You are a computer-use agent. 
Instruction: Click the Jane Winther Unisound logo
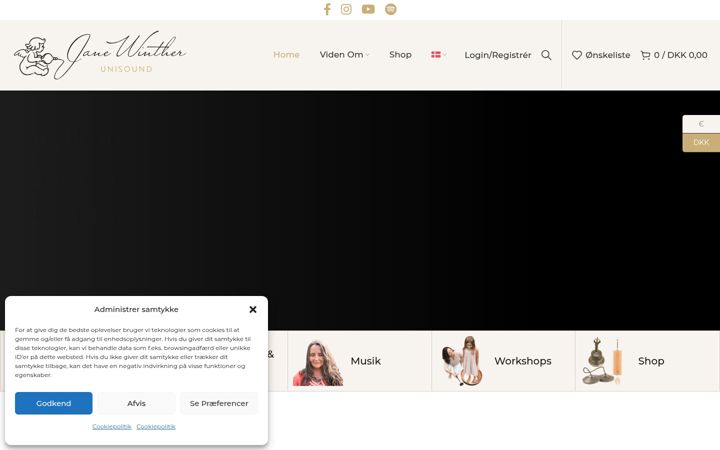[100, 55]
